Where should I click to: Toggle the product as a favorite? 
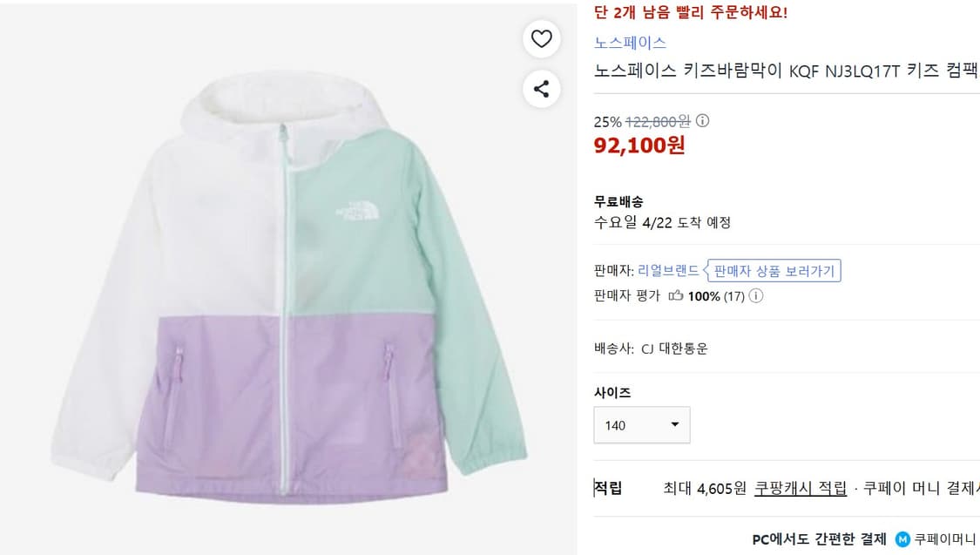pyautogui.click(x=541, y=38)
